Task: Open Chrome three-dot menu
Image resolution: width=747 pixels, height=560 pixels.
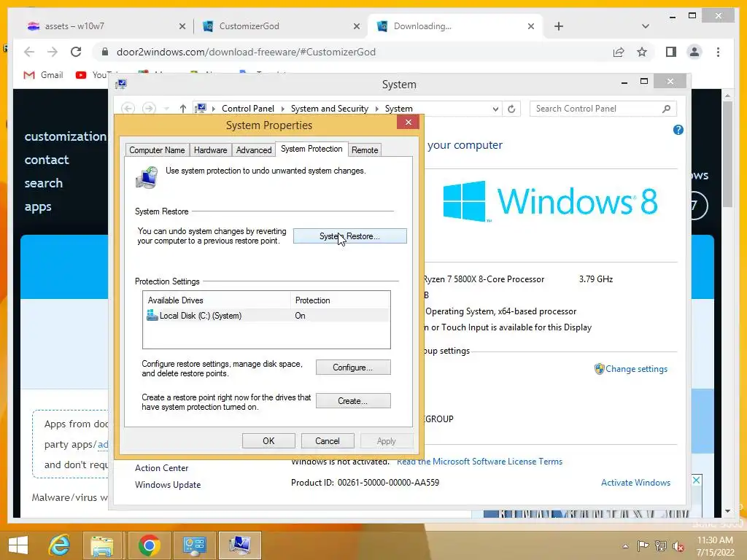Action: tap(718, 52)
